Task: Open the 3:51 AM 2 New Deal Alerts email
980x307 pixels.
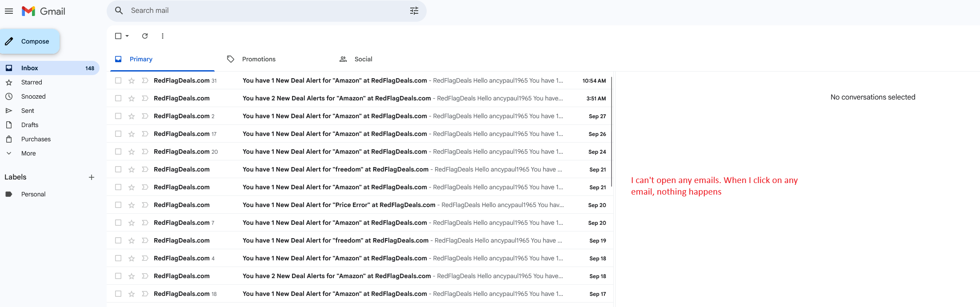Action: pos(360,98)
